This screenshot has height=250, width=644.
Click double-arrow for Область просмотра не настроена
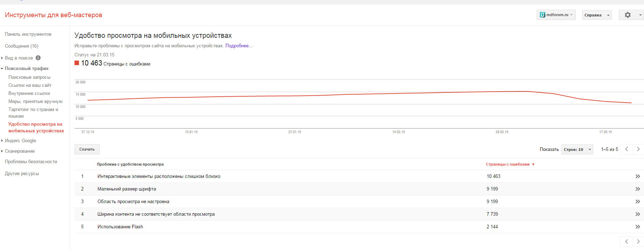637,202
